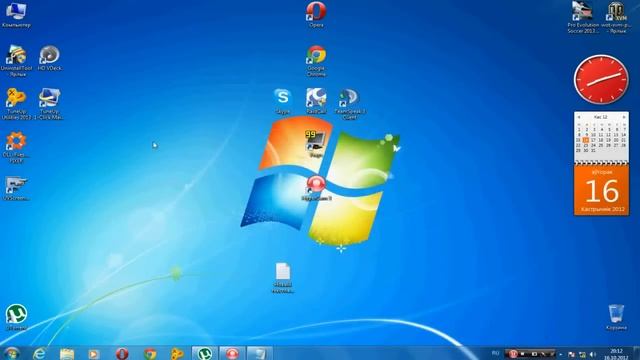Open the taskbar clock showing 20:12

[616, 354]
